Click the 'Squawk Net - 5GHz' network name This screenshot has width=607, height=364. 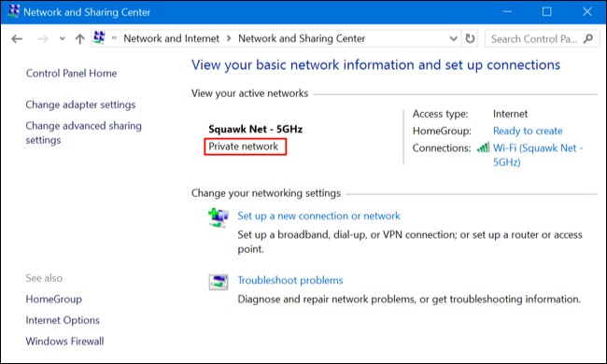pyautogui.click(x=256, y=129)
